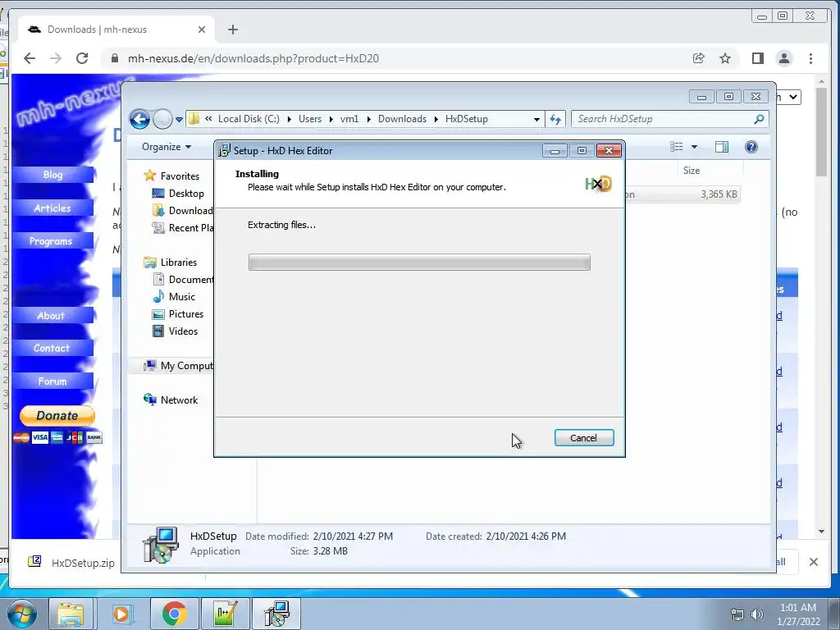Click the Search HxDSetup field
840x630 pixels.
coord(669,119)
